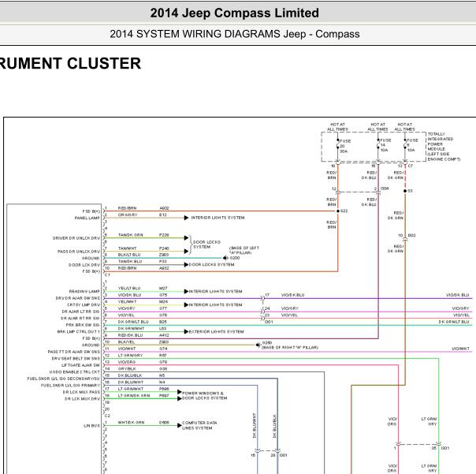The image size is (476, 474).
Task: Click "INTERIOR LIGHTS SYSTEM" beside the ORG/GRY wire
Action: (x=218, y=218)
